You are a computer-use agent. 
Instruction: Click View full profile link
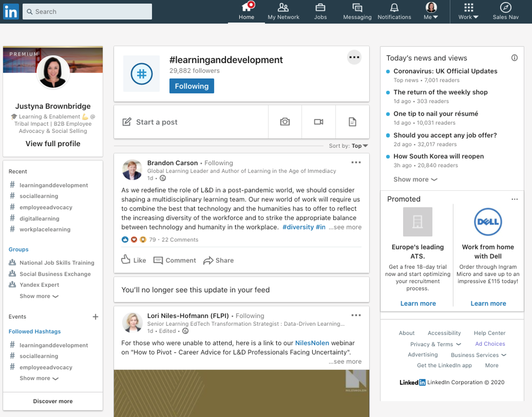[53, 143]
